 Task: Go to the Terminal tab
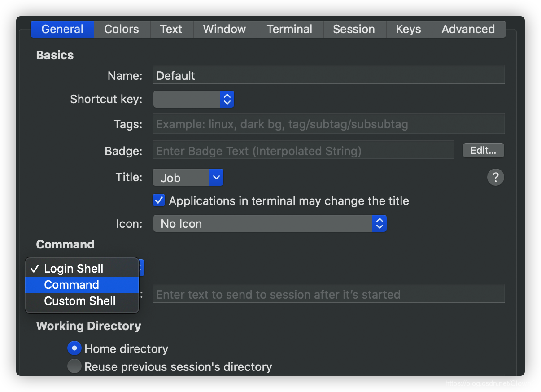[x=289, y=29]
